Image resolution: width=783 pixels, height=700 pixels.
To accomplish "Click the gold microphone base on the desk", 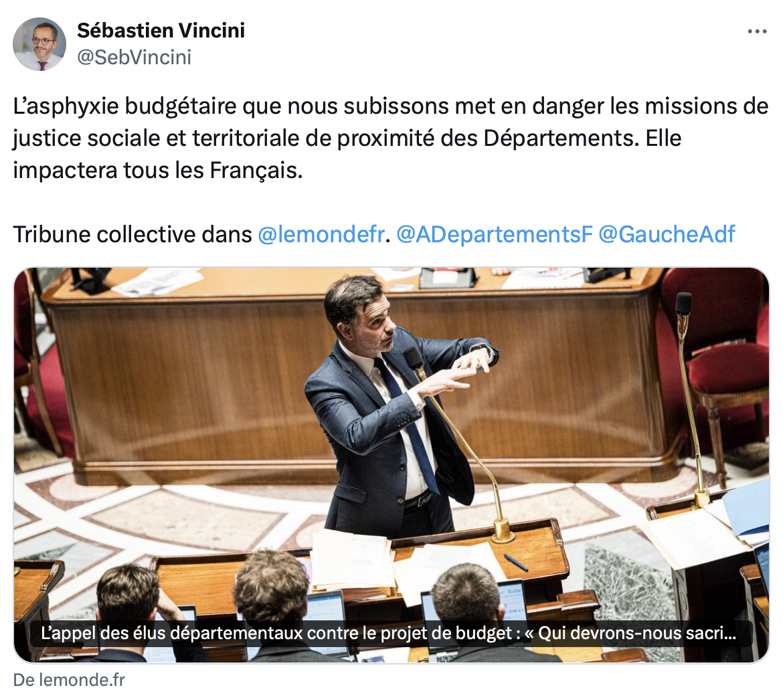I will click(x=501, y=530).
